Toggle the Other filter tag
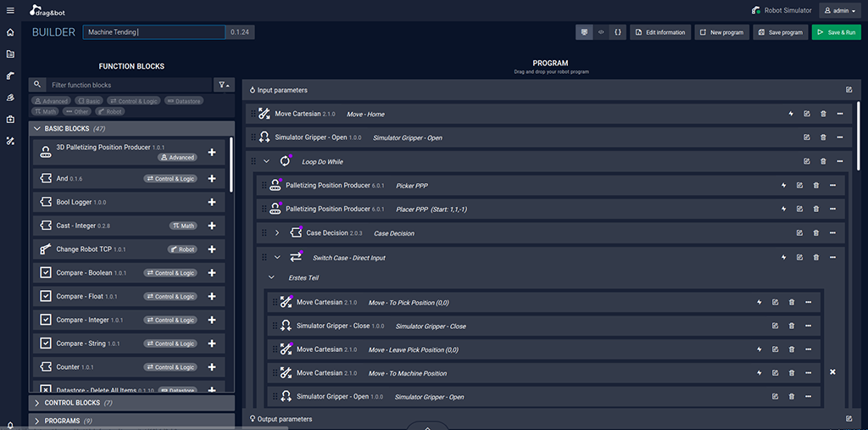Image resolution: width=868 pixels, height=430 pixels. pyautogui.click(x=77, y=111)
